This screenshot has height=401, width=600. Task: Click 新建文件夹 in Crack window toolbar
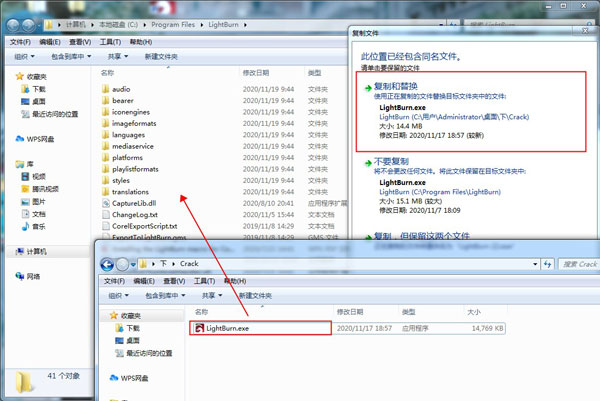255,296
